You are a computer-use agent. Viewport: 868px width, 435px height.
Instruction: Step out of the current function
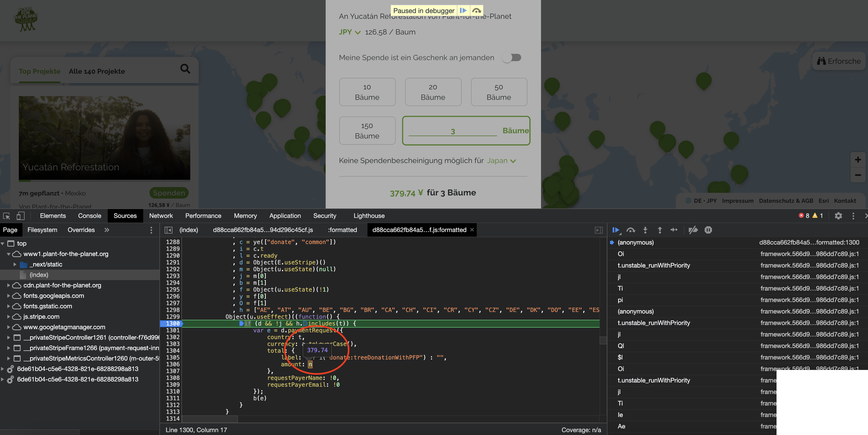point(659,230)
